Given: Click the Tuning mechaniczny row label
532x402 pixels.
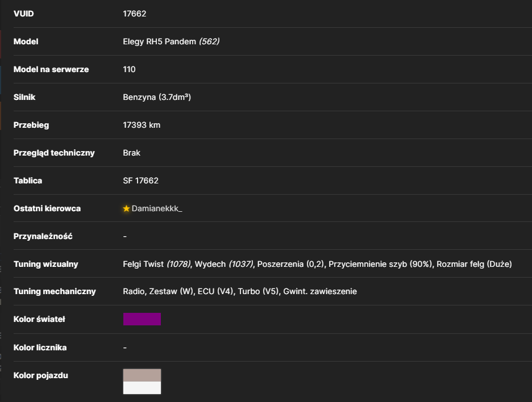Looking at the screenshot, I should [55, 291].
